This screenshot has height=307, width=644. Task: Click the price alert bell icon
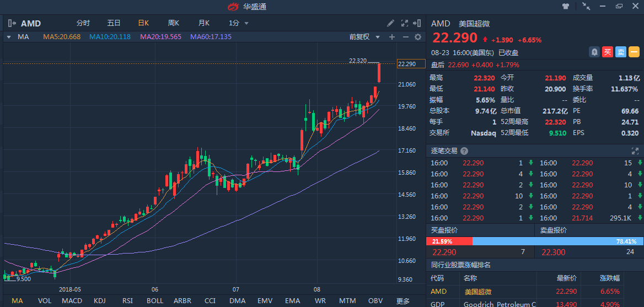pos(594,52)
